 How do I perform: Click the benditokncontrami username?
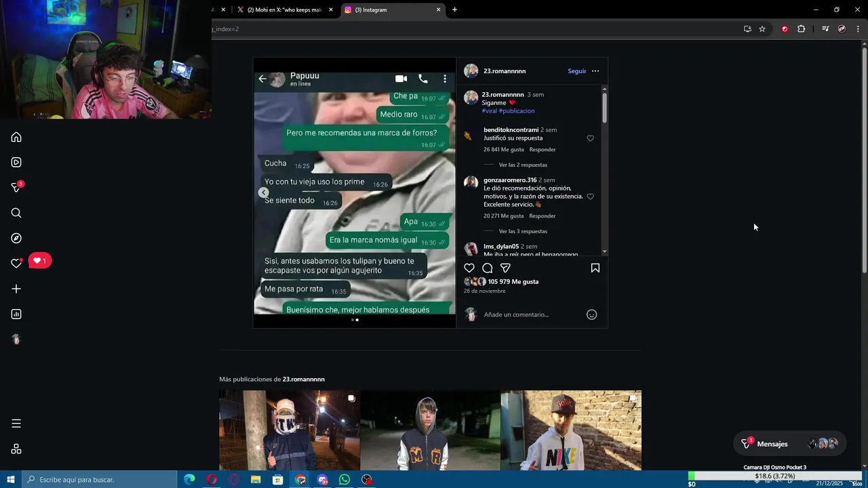511,130
